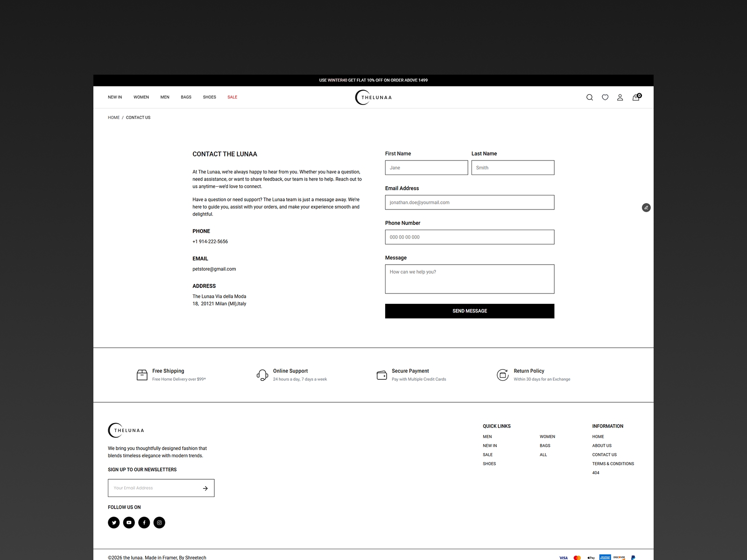Click the floating edit pencil icon
Screen dimensions: 747x560
point(646,208)
